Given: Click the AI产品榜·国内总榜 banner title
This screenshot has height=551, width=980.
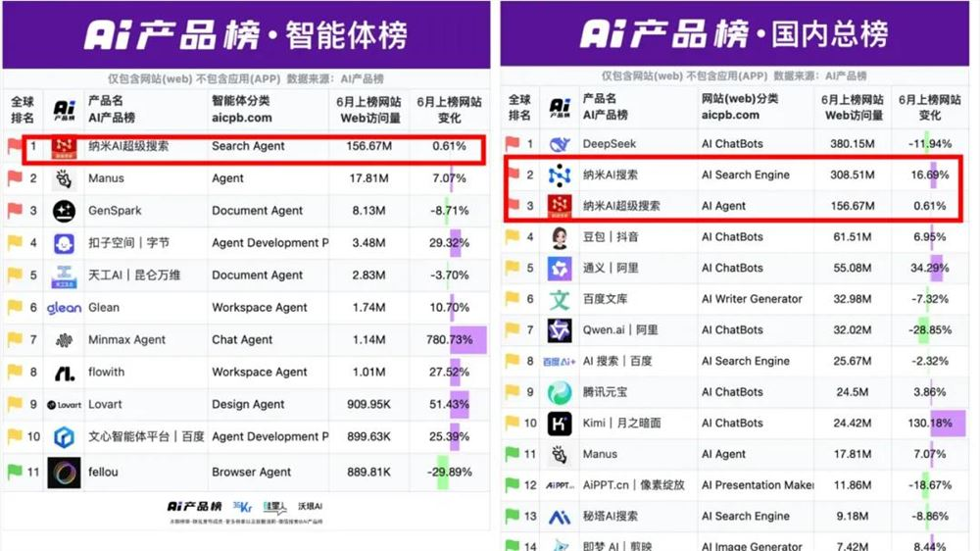Looking at the screenshot, I should (734, 33).
